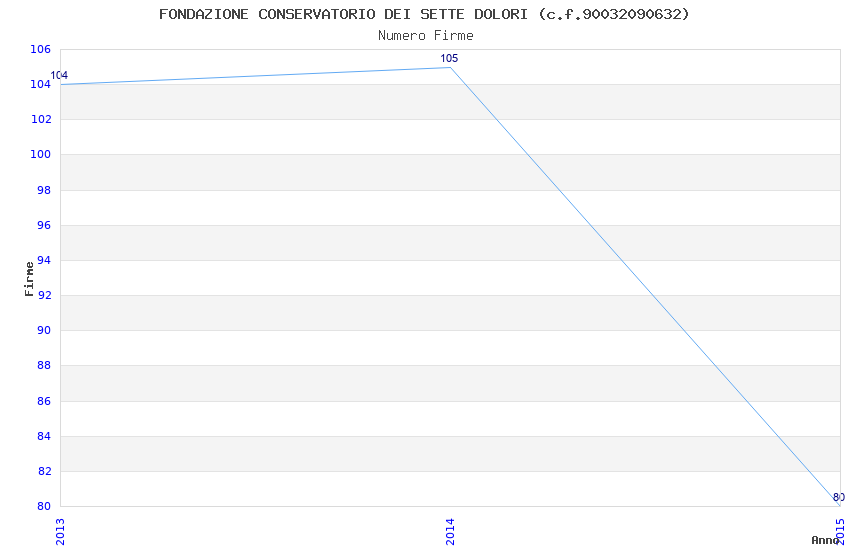850x550 pixels.
Task: Click the 90 y-axis tick label
Action: (44, 331)
